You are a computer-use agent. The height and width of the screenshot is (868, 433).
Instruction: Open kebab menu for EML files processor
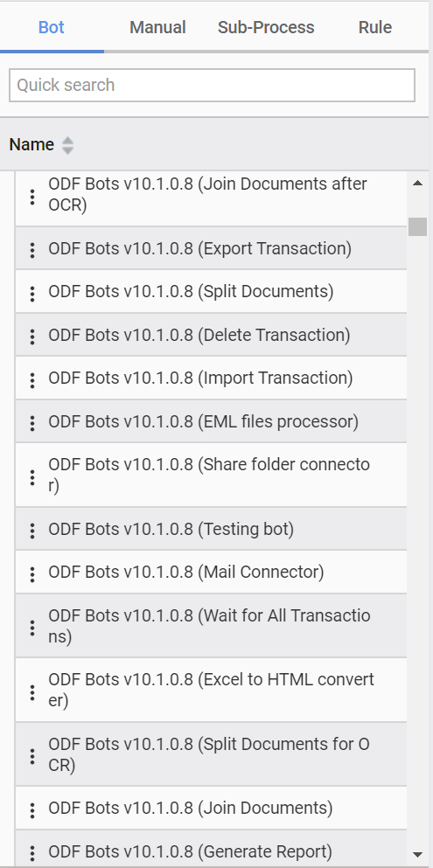32,423
